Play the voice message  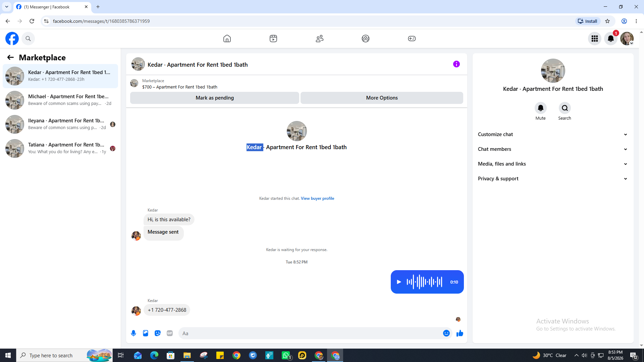[x=399, y=282]
